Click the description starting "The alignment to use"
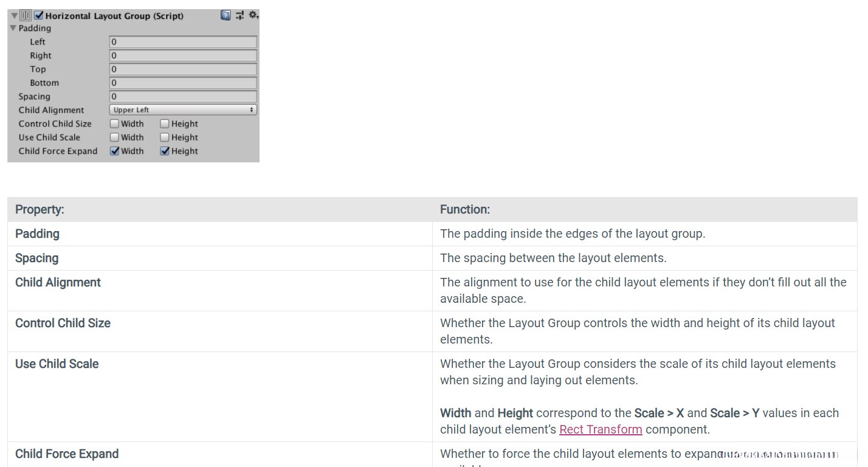 pyautogui.click(x=643, y=291)
